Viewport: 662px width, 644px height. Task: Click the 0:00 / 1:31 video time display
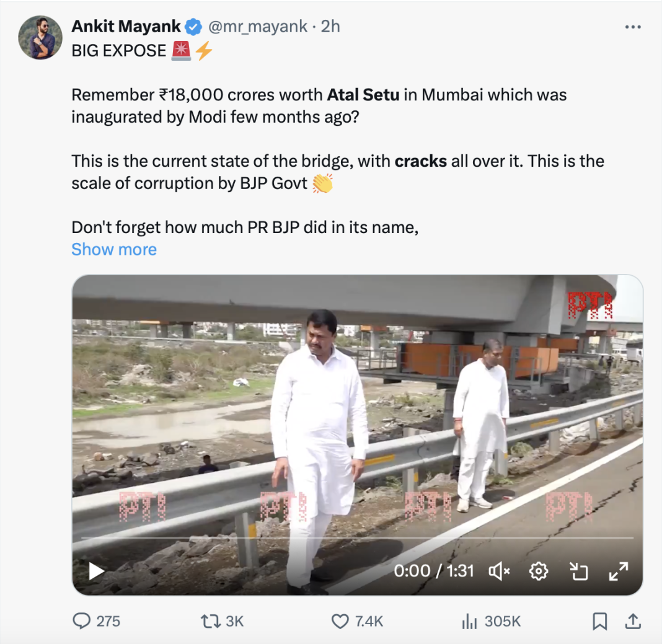434,571
